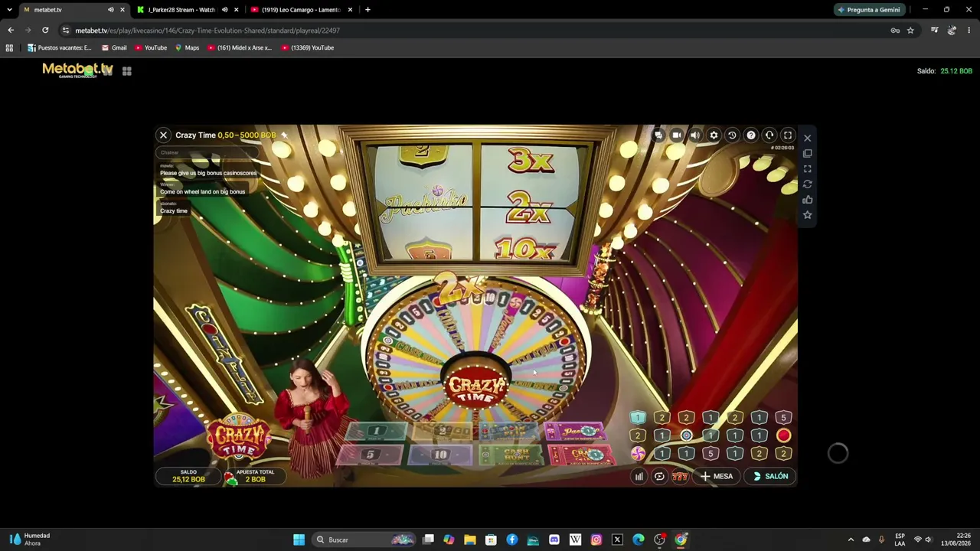
Task: Open Instagram from the taskbar
Action: click(596, 540)
